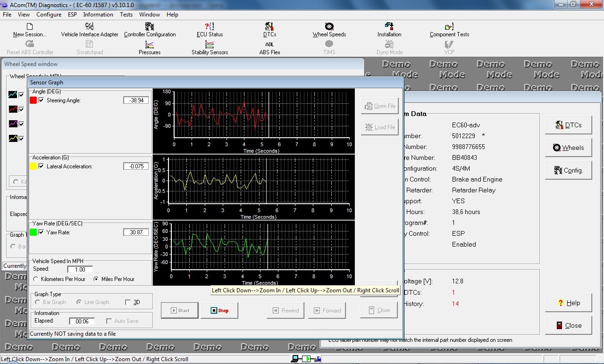This screenshot has height=364, width=604.
Task: Open the ESP menu
Action: pos(72,15)
